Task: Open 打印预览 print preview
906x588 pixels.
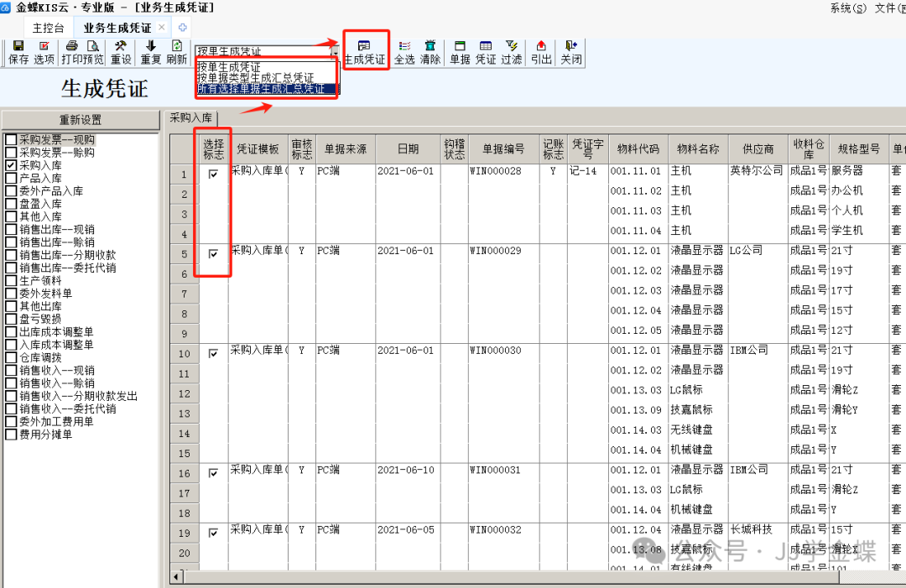Action: [x=82, y=53]
